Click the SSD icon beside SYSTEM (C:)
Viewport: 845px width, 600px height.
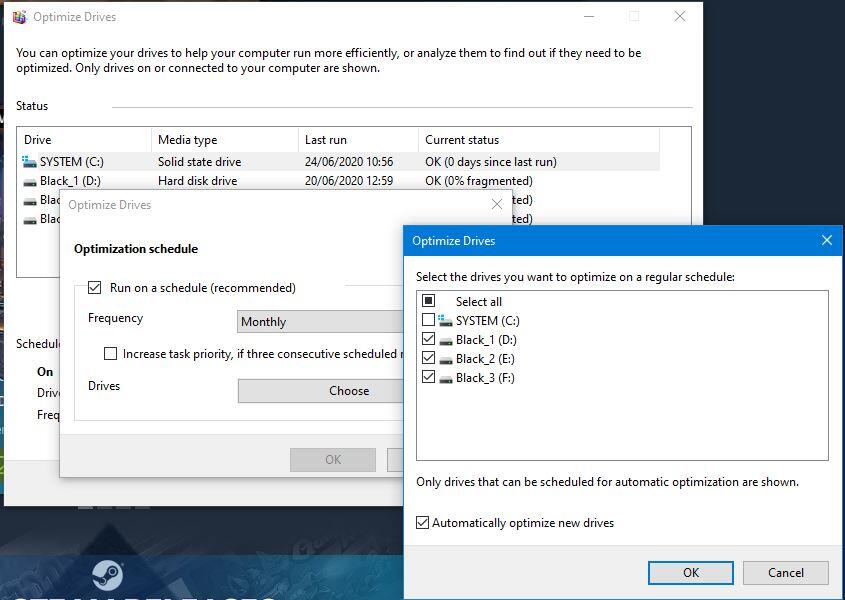pyautogui.click(x=28, y=161)
